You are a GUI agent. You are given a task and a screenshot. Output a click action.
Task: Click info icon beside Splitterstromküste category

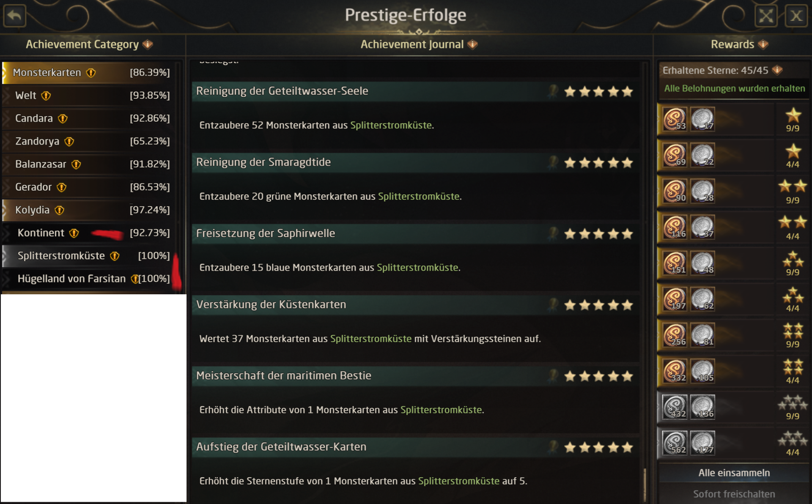click(115, 256)
